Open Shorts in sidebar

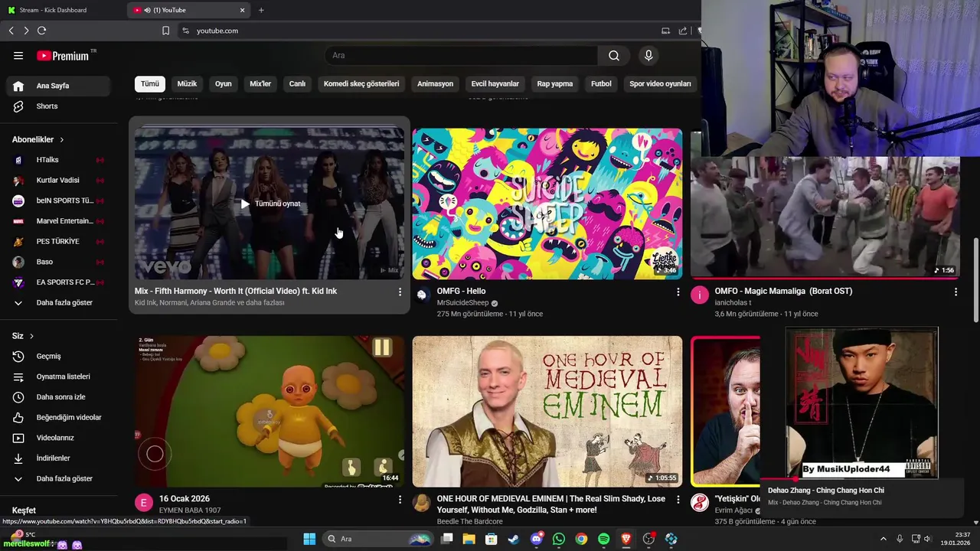(58, 106)
